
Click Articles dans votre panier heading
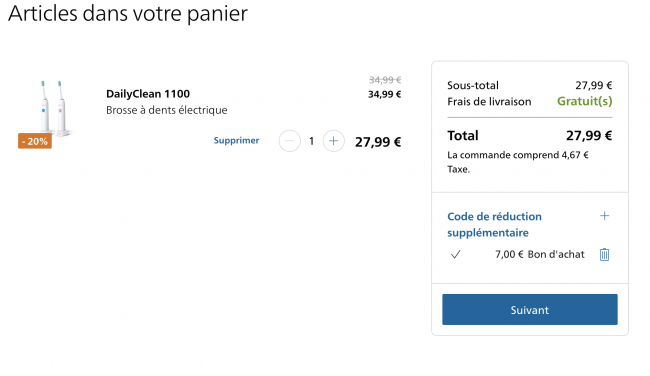128,13
